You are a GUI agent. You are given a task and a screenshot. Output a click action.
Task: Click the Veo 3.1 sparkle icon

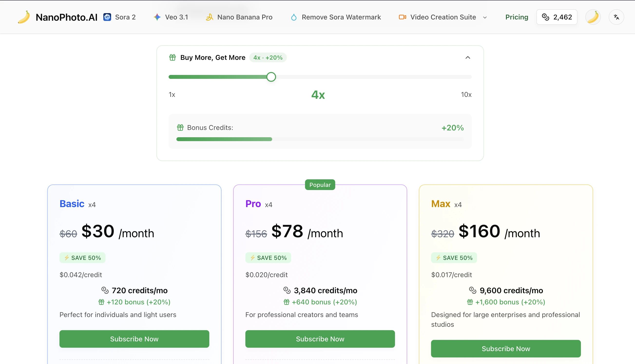point(157,17)
